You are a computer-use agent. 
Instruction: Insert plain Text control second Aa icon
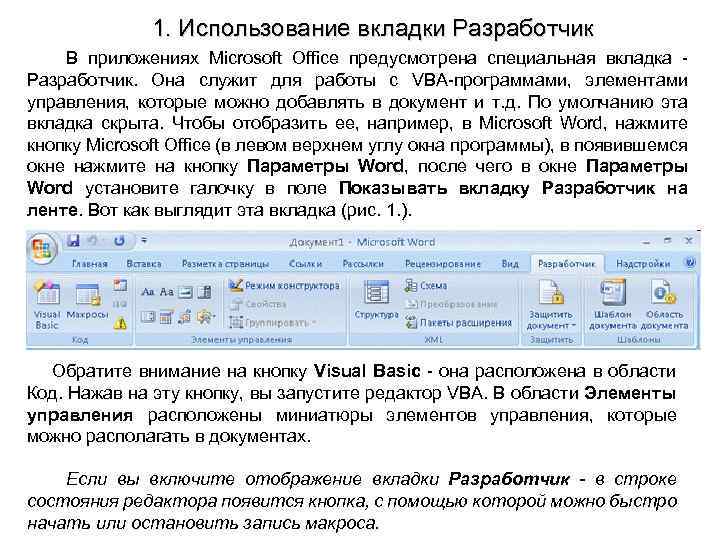(166, 292)
